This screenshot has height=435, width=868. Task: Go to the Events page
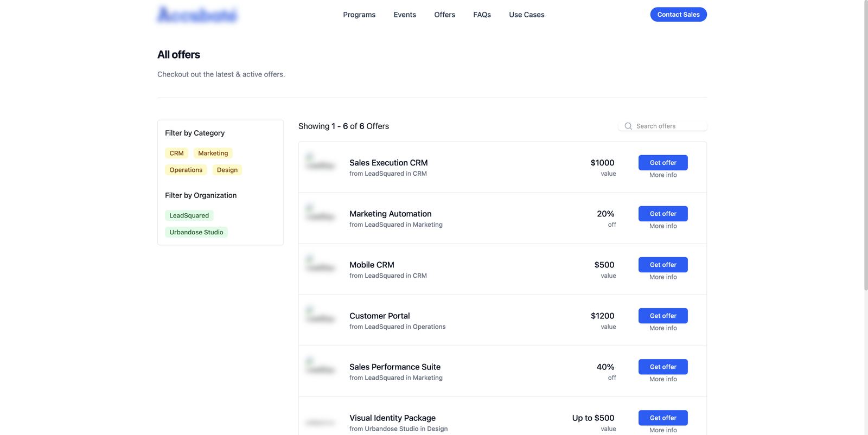click(405, 15)
